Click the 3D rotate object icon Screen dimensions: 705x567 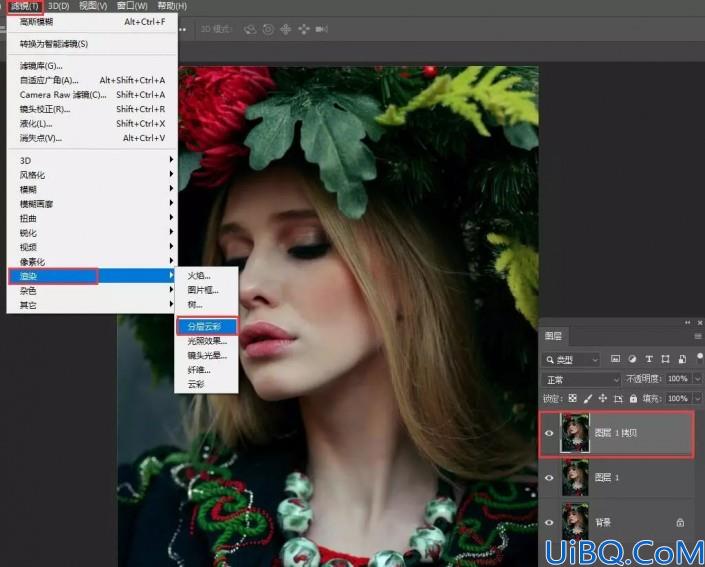coord(250,30)
